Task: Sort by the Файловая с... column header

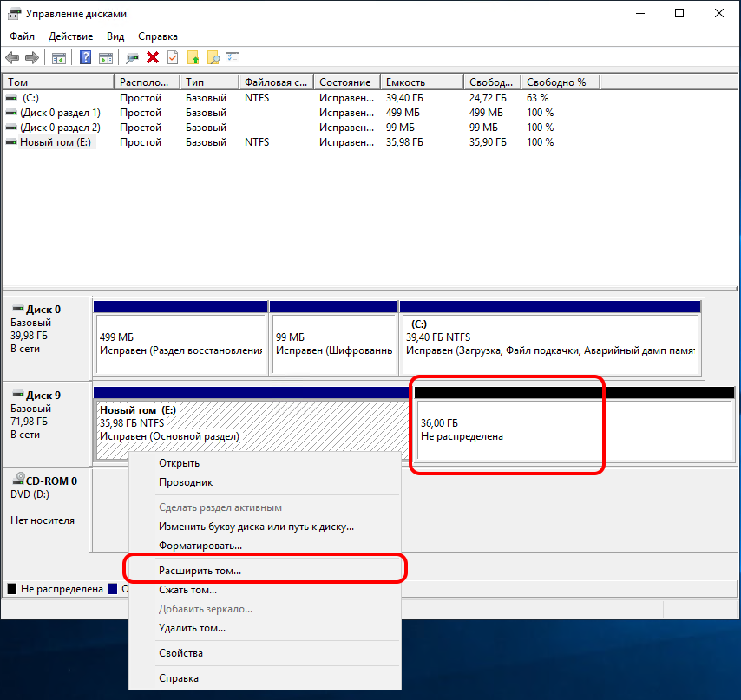Action: click(x=277, y=82)
